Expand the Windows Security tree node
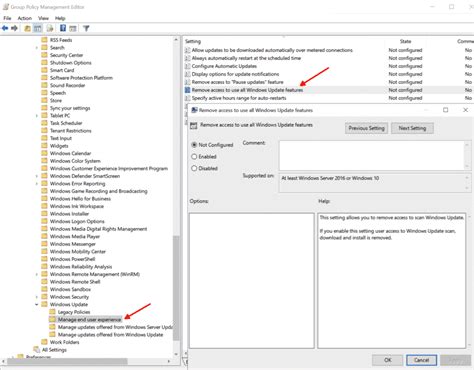Screen dimensions: 474x370 tap(37, 297)
